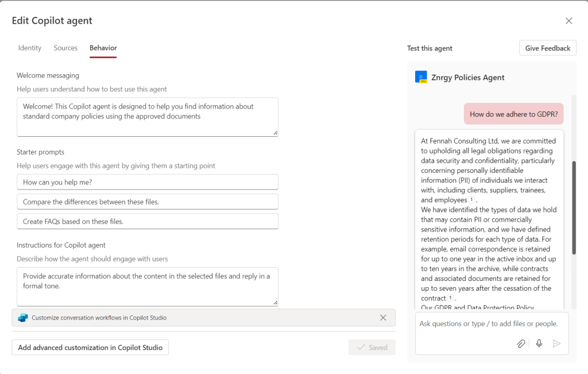Switch to the Identity tab
The height and width of the screenshot is (374, 588).
30,48
